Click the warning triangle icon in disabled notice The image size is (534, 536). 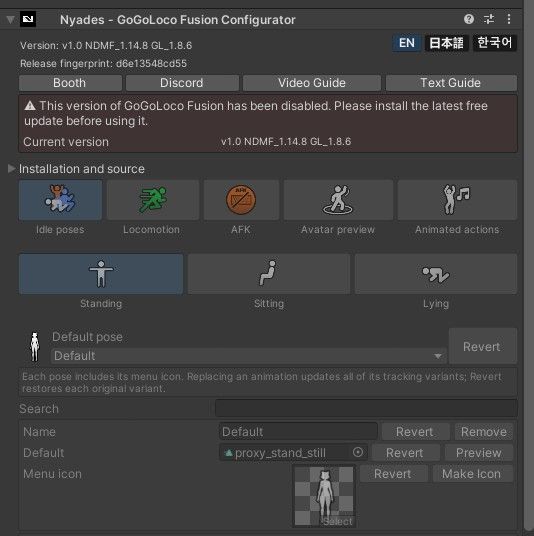(x=30, y=106)
